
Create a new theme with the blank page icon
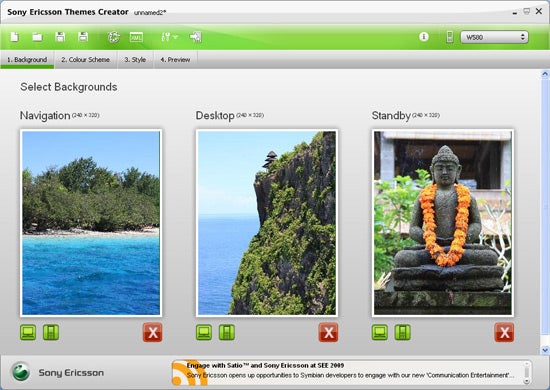coord(15,37)
